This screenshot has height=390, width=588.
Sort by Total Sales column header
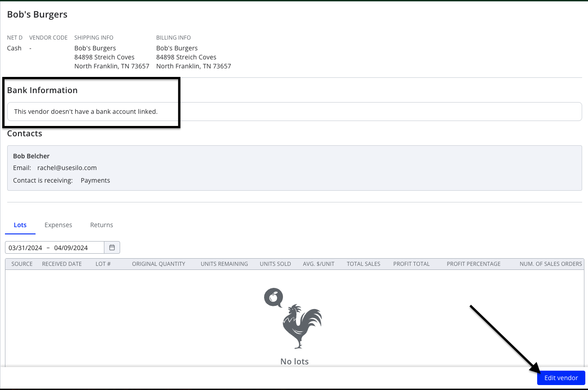coord(364,264)
